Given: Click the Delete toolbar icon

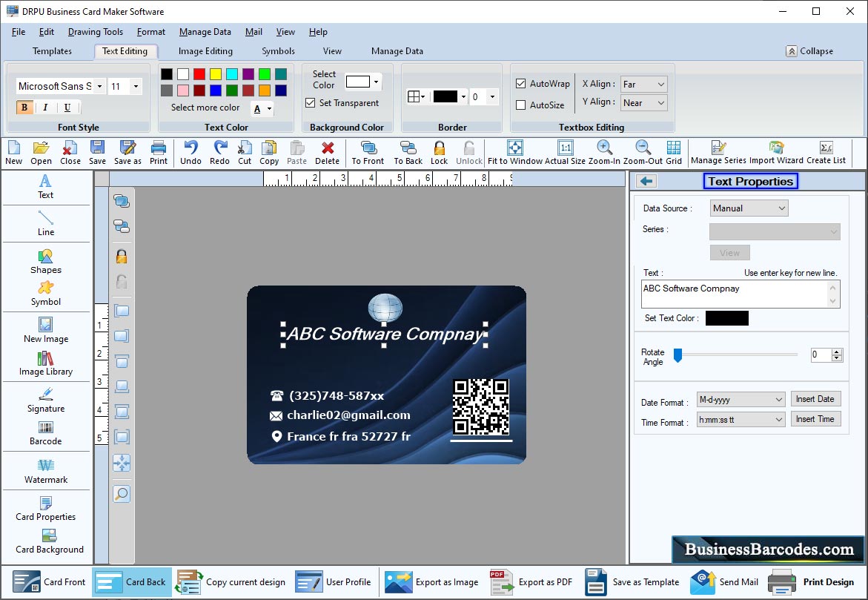Looking at the screenshot, I should [327, 153].
